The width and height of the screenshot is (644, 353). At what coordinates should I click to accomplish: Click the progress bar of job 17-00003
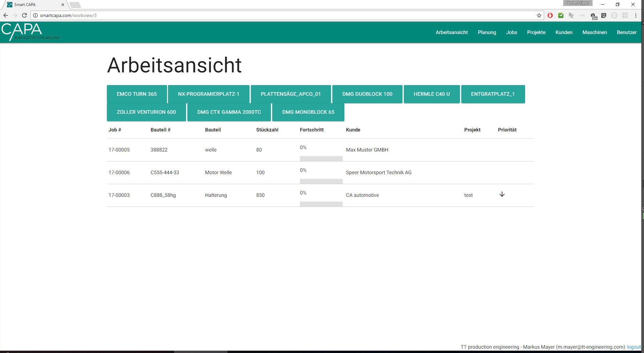[x=321, y=204]
